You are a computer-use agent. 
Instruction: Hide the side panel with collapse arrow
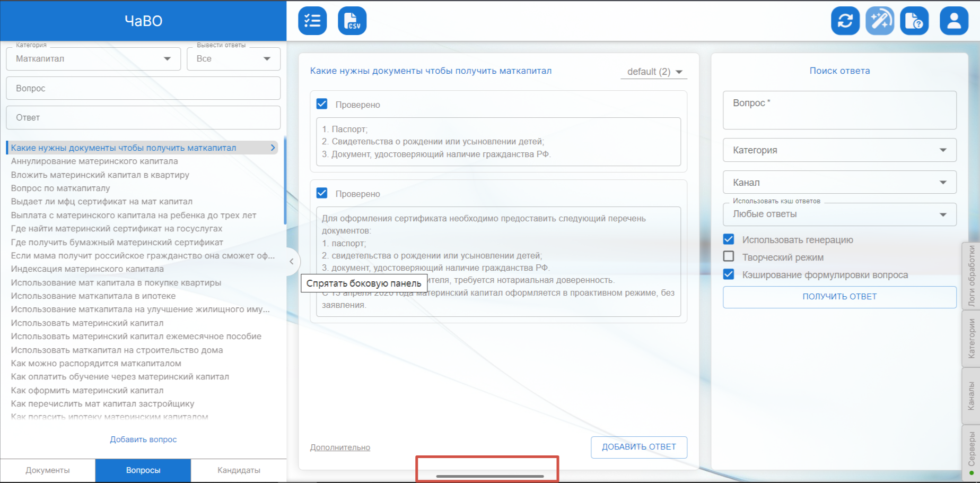291,261
